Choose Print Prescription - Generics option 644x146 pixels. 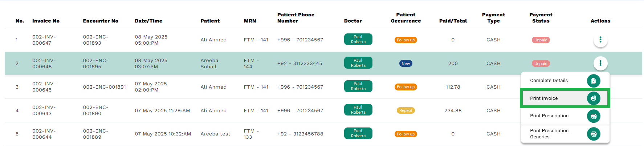coord(565,134)
